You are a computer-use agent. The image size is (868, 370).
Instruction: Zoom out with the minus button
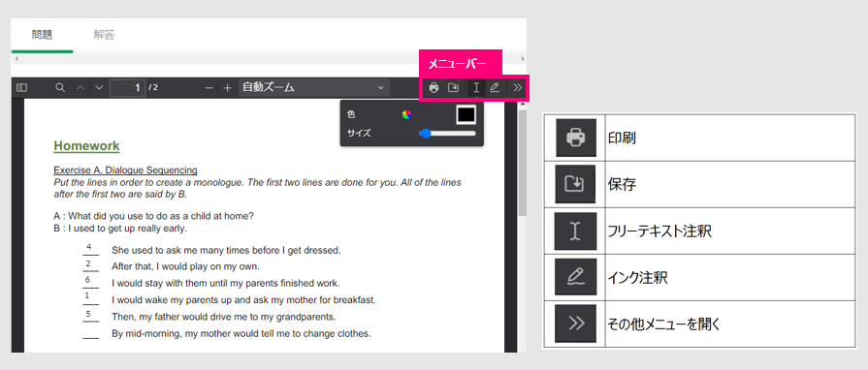(x=209, y=88)
